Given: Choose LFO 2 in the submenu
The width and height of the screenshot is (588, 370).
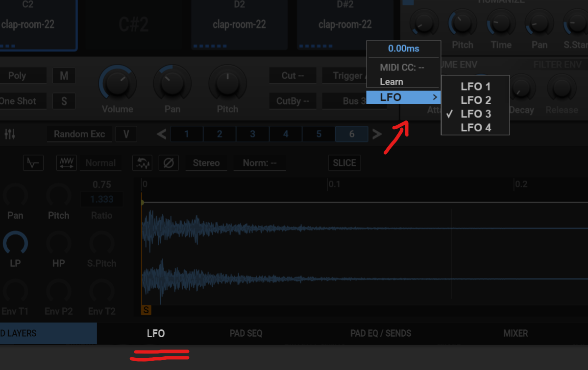Looking at the screenshot, I should (475, 100).
